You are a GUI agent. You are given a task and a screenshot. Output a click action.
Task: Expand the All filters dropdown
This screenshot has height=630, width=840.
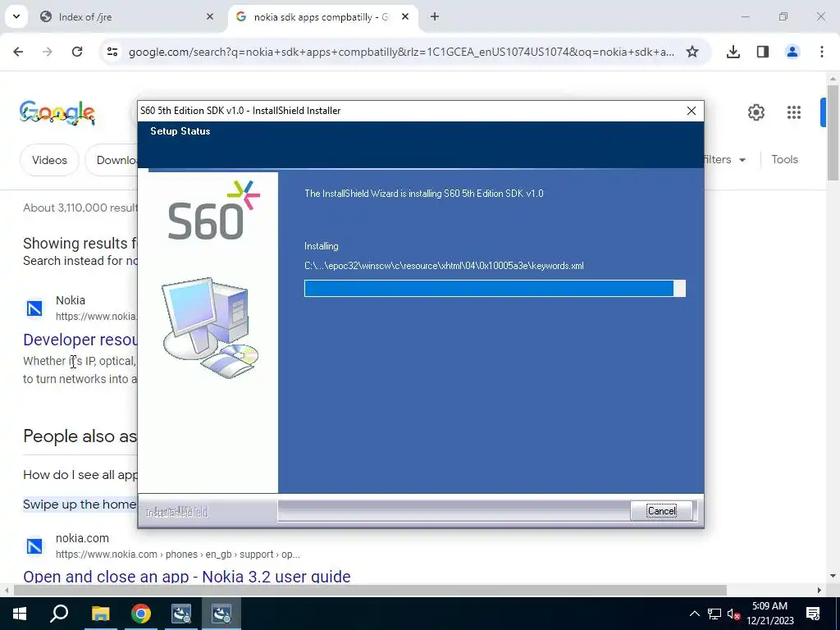(724, 160)
